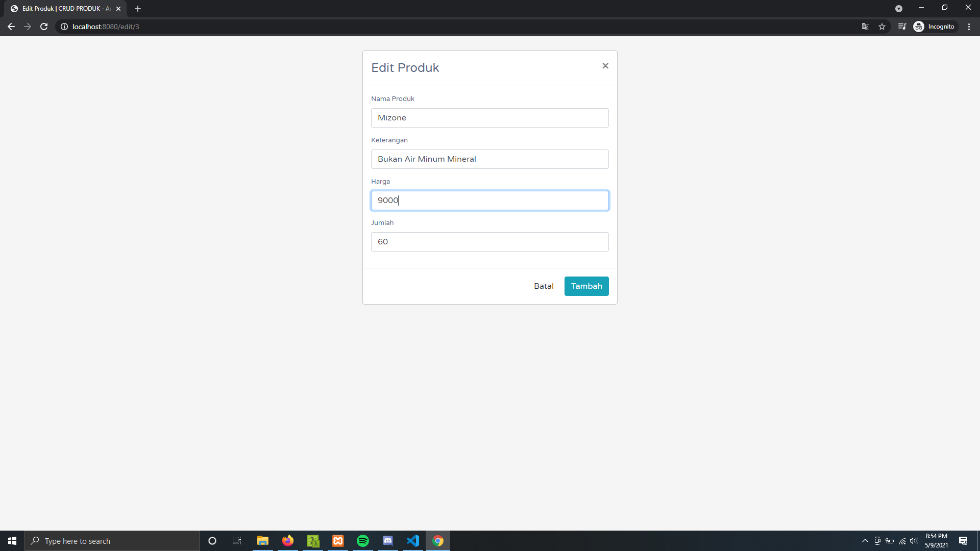Bookmark this page with star icon
980x551 pixels.
point(881,27)
